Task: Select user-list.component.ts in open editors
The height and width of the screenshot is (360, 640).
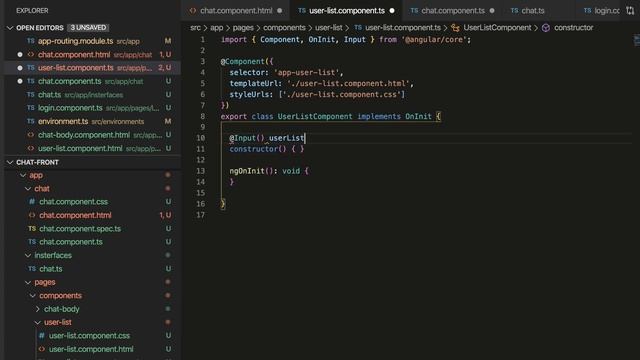Action: click(x=92, y=68)
